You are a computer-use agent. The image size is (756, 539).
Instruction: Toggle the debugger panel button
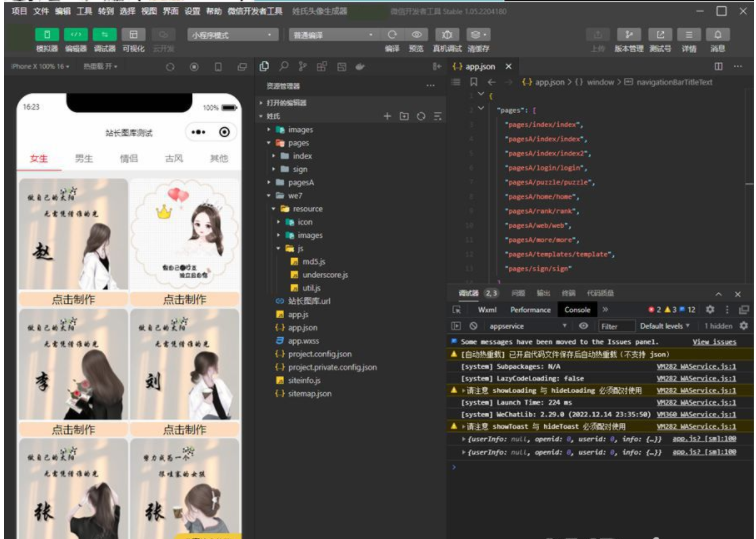click(104, 34)
